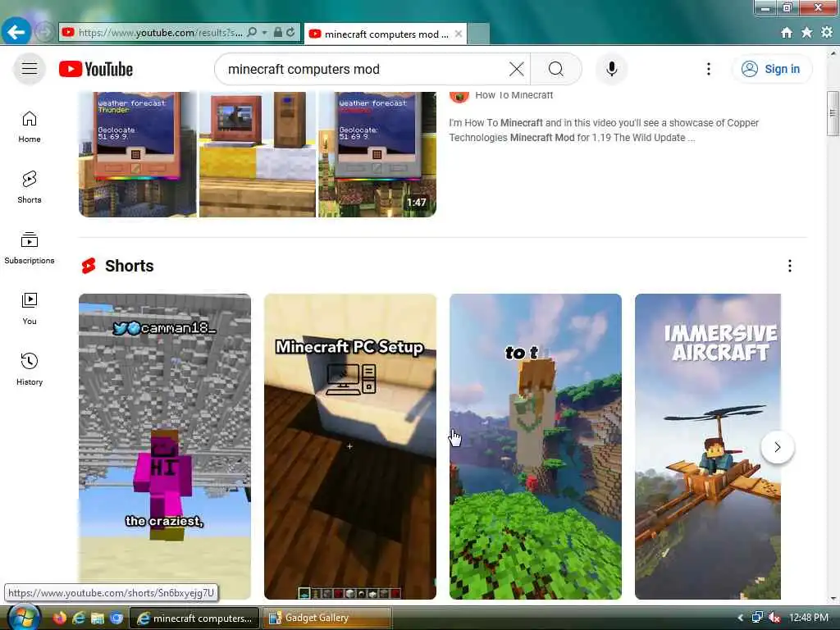Go to Home in the sidebar
Viewport: 840px width, 630px height.
pos(30,127)
